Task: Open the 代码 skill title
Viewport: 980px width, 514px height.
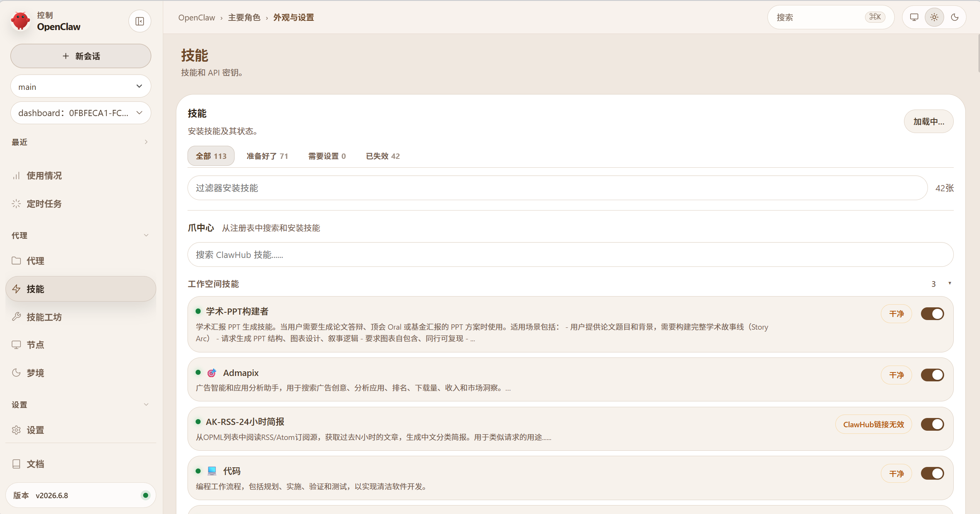Action: pyautogui.click(x=231, y=471)
